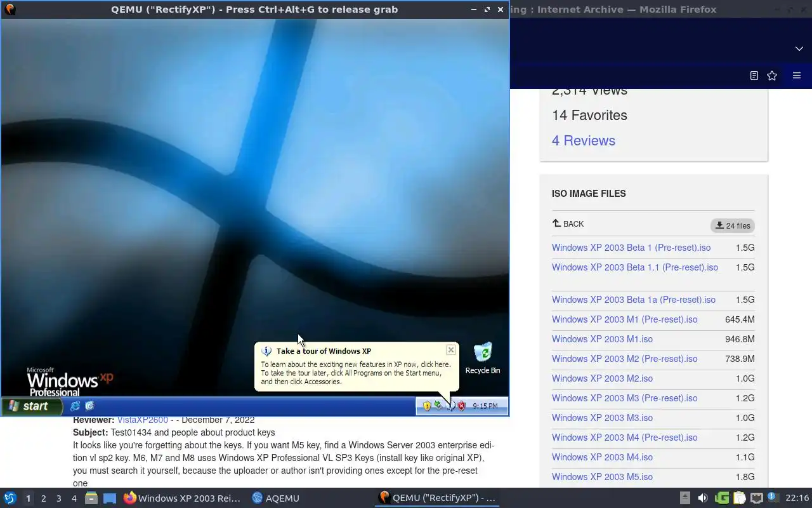Screen dimensions: 812x508
Task: Open reviewer VistaXP2600 profile link
Action: tap(143, 420)
